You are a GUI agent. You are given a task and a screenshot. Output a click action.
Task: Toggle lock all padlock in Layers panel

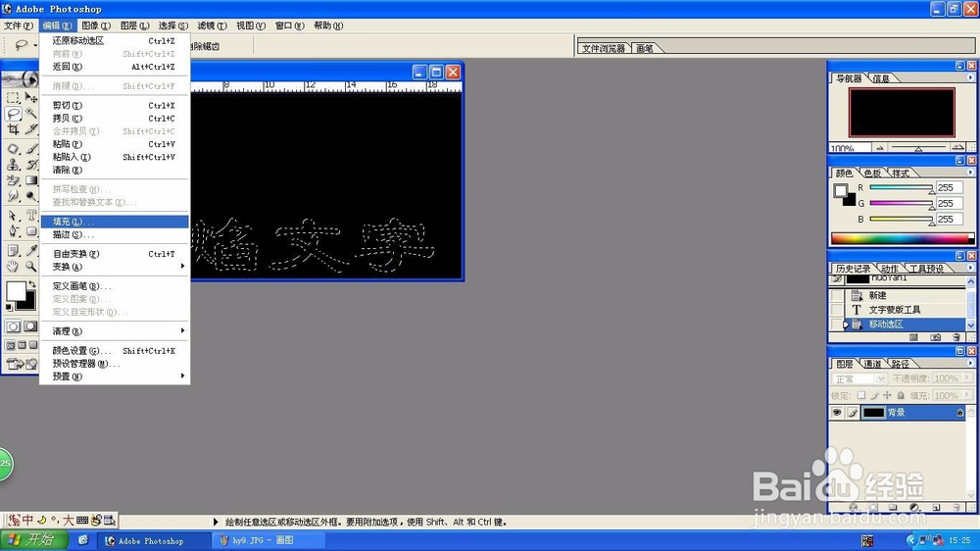click(x=901, y=395)
